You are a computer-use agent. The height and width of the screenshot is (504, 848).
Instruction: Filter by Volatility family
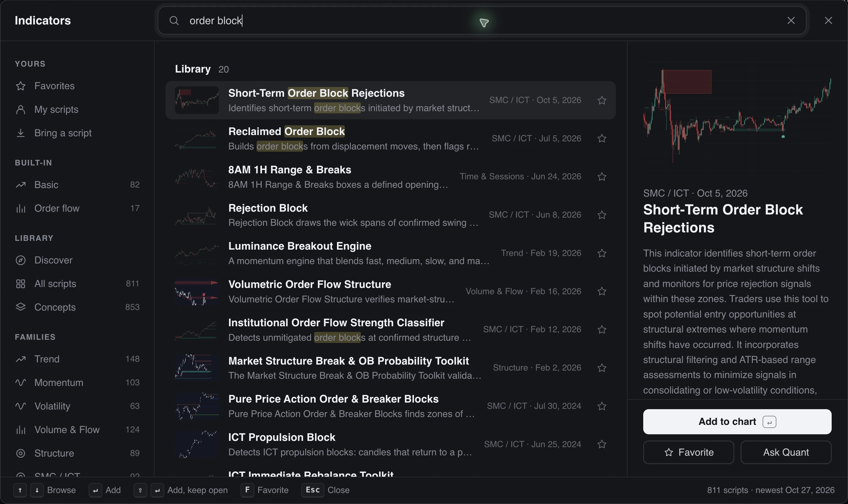(78, 406)
